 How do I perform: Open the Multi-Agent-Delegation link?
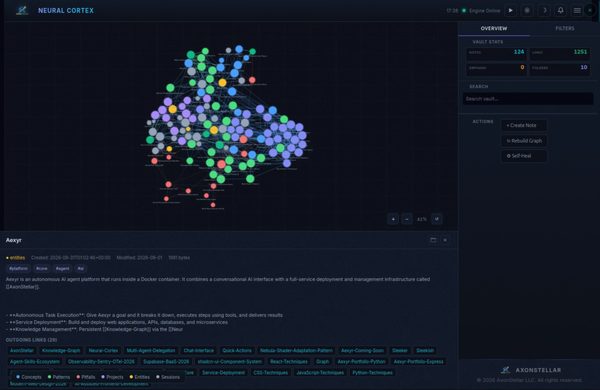tap(151, 350)
